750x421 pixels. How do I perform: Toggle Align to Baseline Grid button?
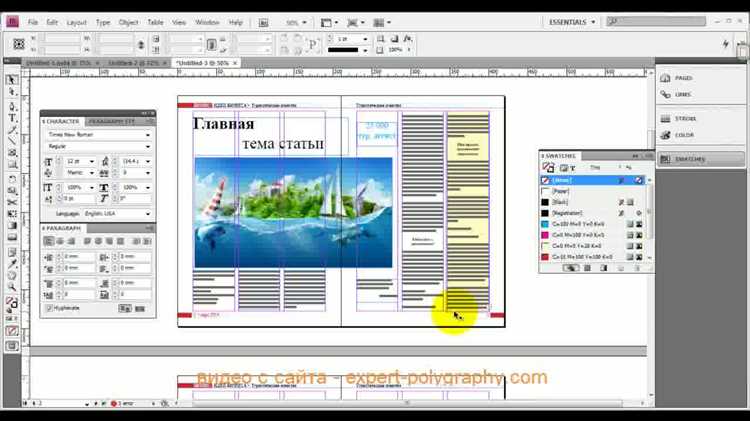click(140, 309)
